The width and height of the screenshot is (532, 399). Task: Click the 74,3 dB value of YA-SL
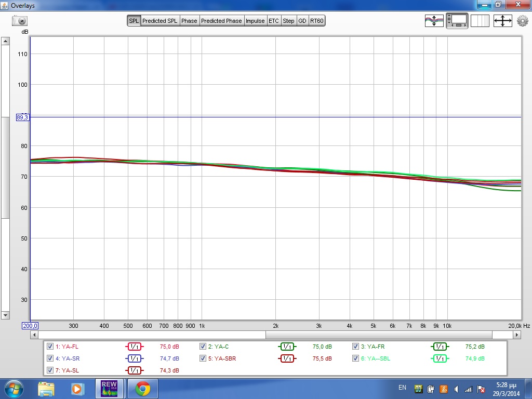[x=170, y=370]
